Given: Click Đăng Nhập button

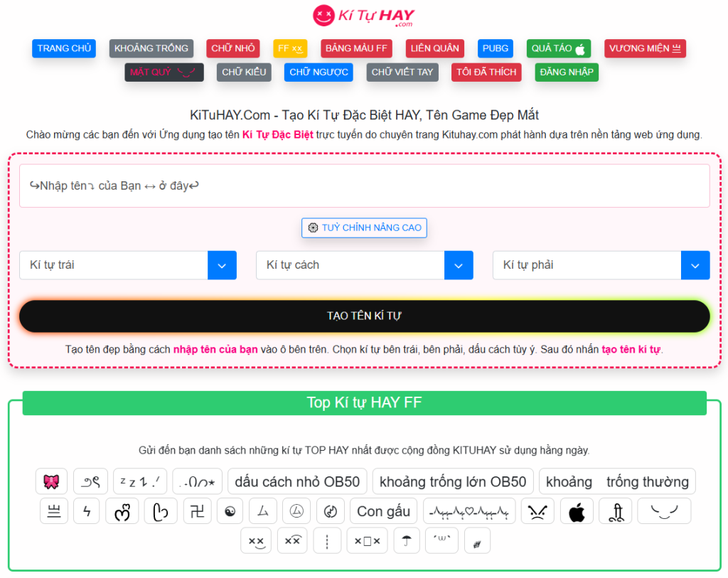Looking at the screenshot, I should pyautogui.click(x=567, y=72).
